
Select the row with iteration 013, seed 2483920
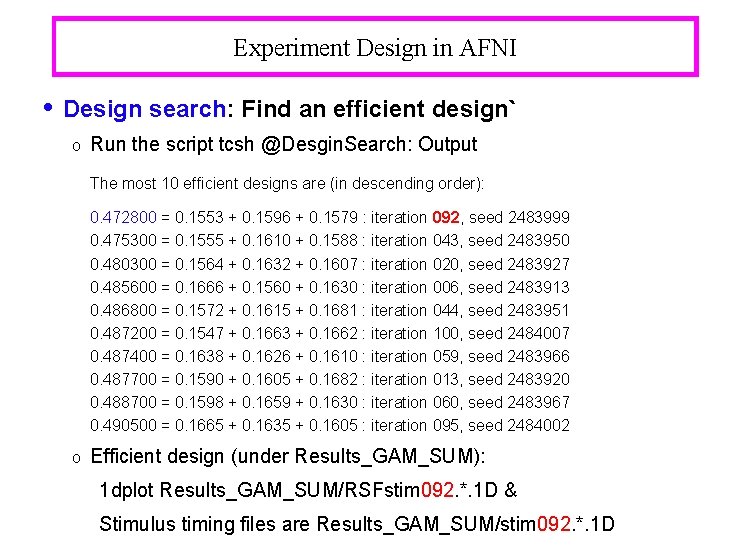tap(330, 379)
